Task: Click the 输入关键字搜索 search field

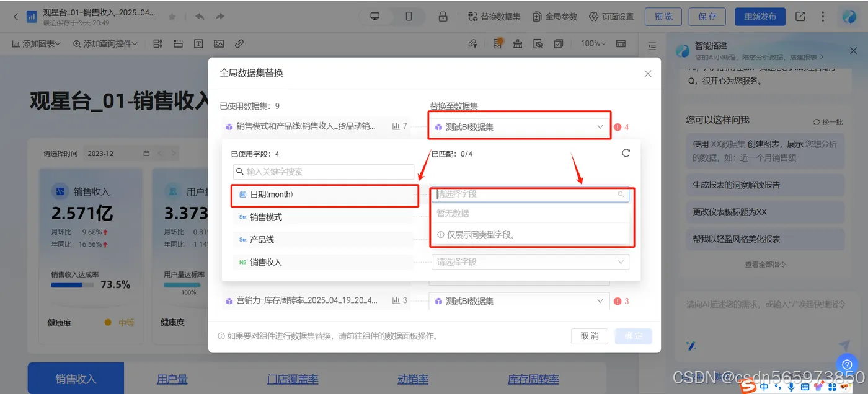Action: click(x=323, y=172)
